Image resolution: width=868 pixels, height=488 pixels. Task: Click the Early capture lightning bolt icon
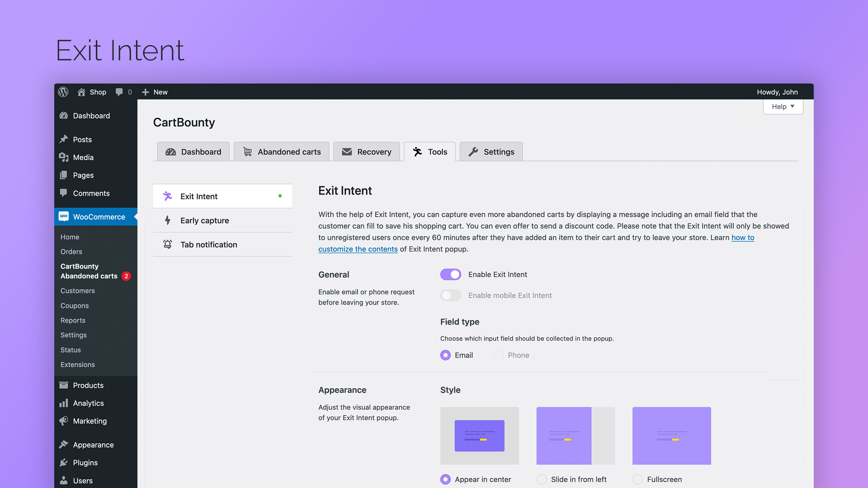coord(167,220)
